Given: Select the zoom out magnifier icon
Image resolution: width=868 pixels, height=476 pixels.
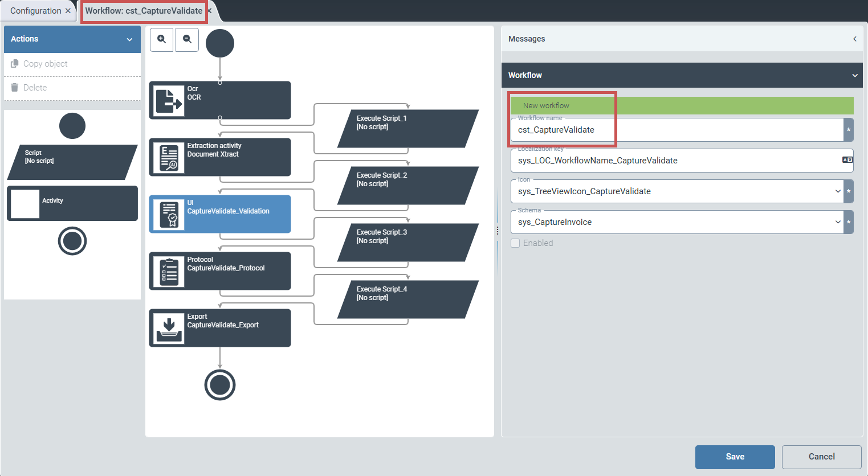Looking at the screenshot, I should [x=187, y=40].
